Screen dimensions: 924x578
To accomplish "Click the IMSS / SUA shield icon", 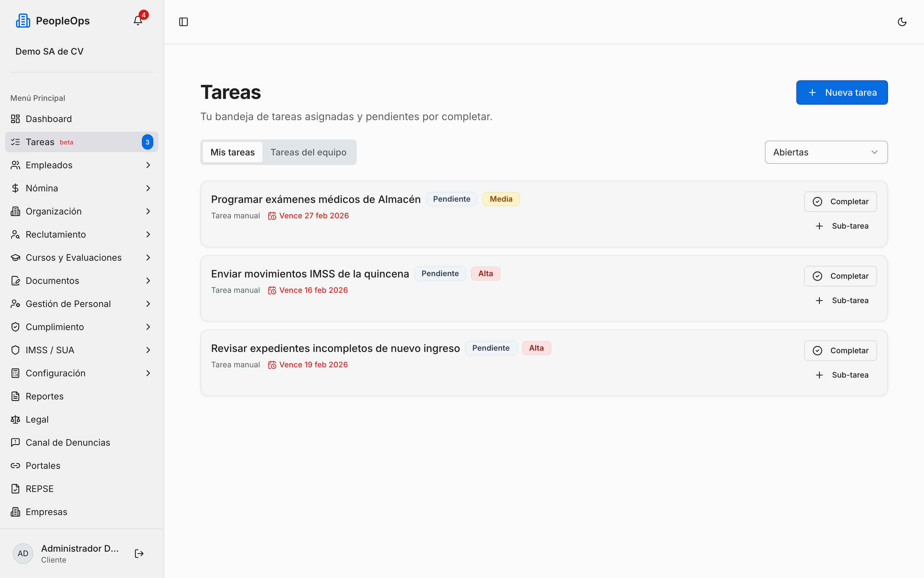I will point(15,350).
